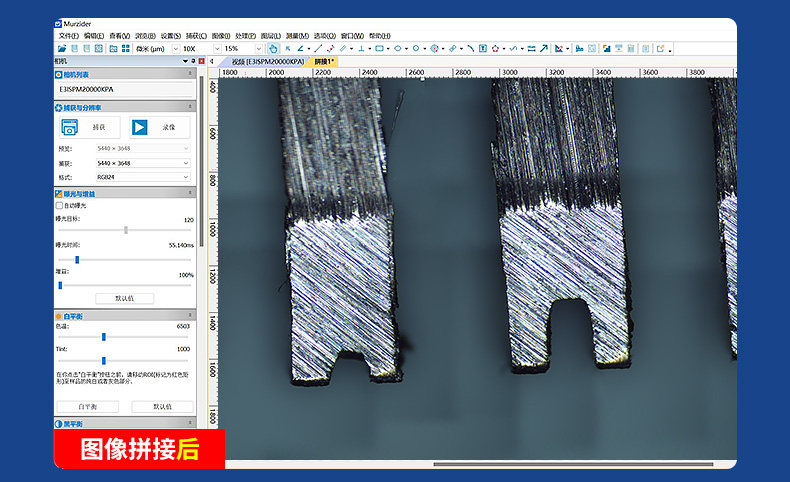The height and width of the screenshot is (482, 790).
Task: Select the hand pan tool
Action: pos(273,49)
